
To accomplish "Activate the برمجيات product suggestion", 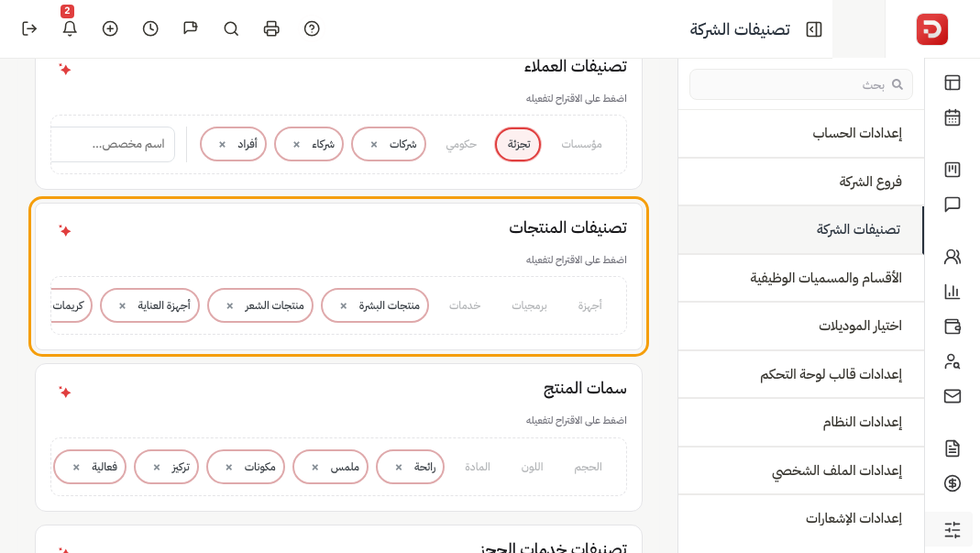I will click(529, 305).
